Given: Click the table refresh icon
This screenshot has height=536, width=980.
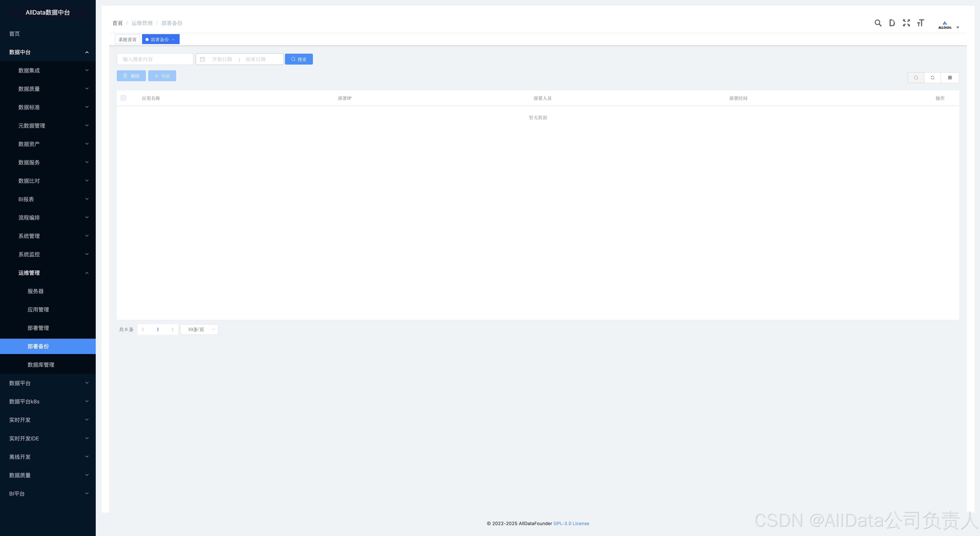Looking at the screenshot, I should (933, 78).
